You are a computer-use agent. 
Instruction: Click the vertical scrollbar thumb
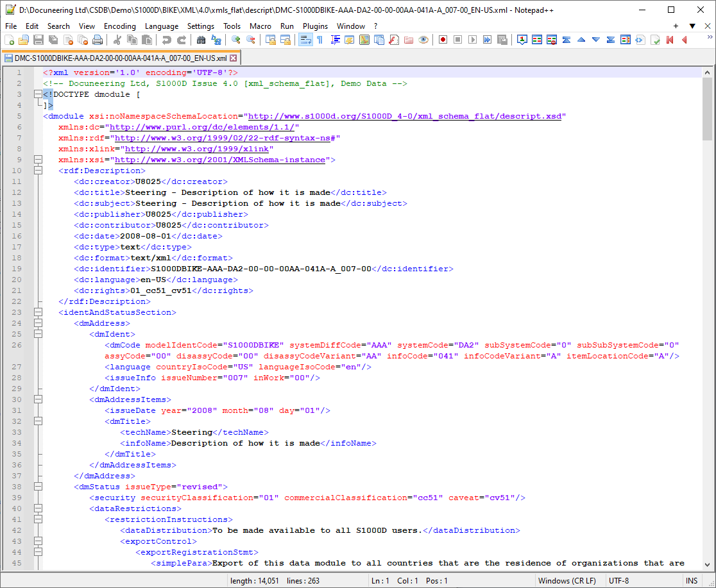(x=707, y=107)
